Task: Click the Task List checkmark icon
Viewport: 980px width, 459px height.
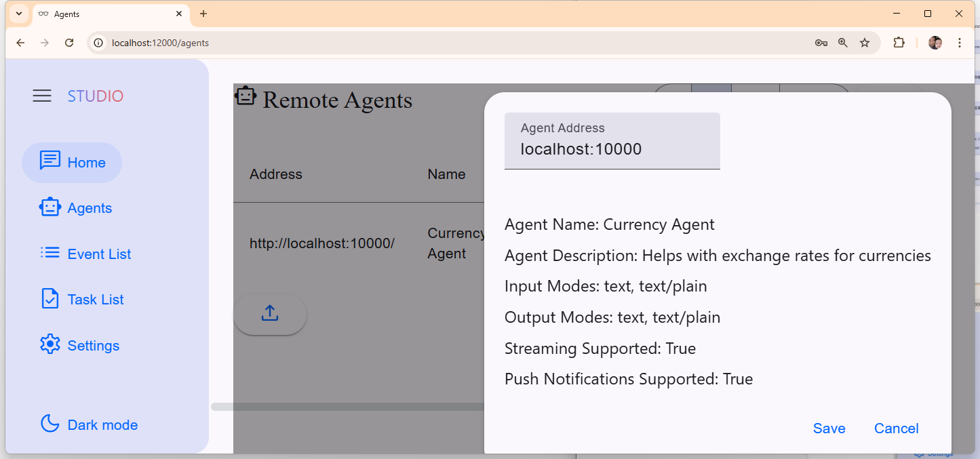Action: tap(50, 299)
